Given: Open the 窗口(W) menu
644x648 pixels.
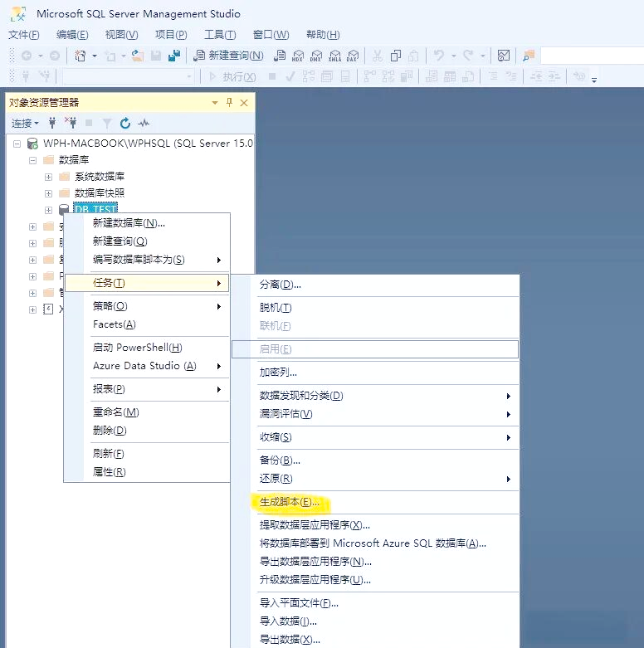Looking at the screenshot, I should pos(271,35).
